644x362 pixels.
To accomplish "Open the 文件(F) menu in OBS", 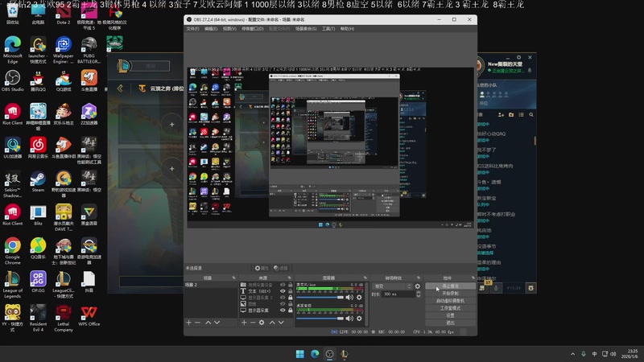I will [x=193, y=28].
